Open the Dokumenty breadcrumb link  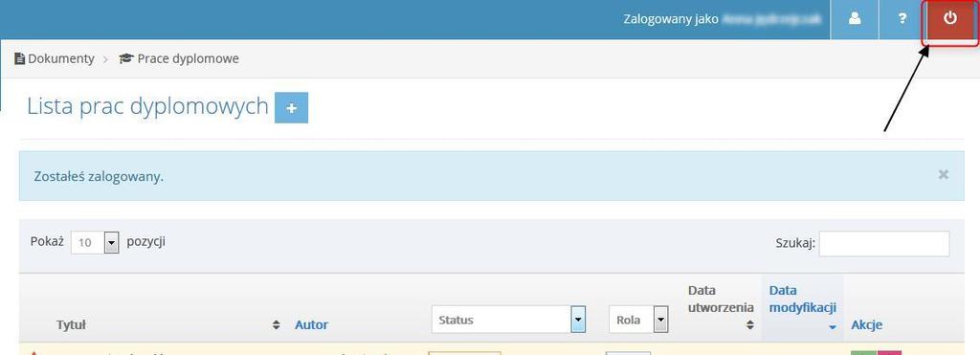coord(55,58)
